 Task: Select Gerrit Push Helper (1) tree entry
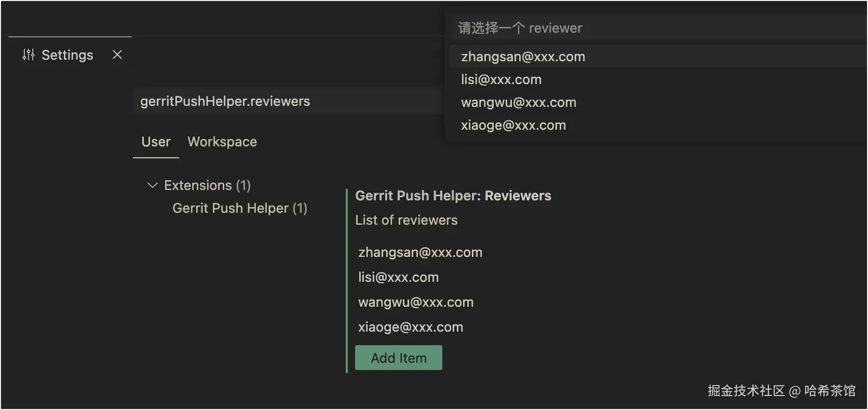240,208
